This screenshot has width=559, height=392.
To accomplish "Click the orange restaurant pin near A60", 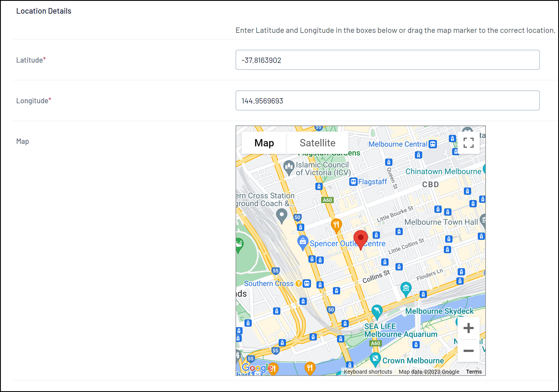I will (336, 225).
